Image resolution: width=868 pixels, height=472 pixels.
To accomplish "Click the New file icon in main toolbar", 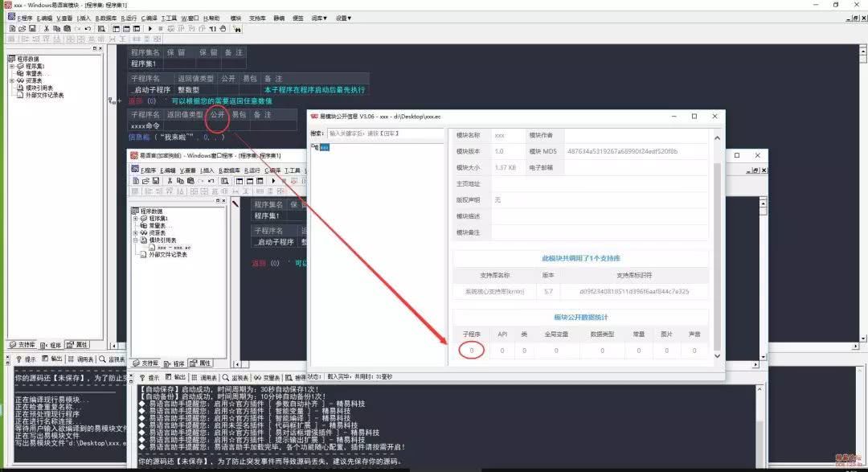I will coord(12,29).
